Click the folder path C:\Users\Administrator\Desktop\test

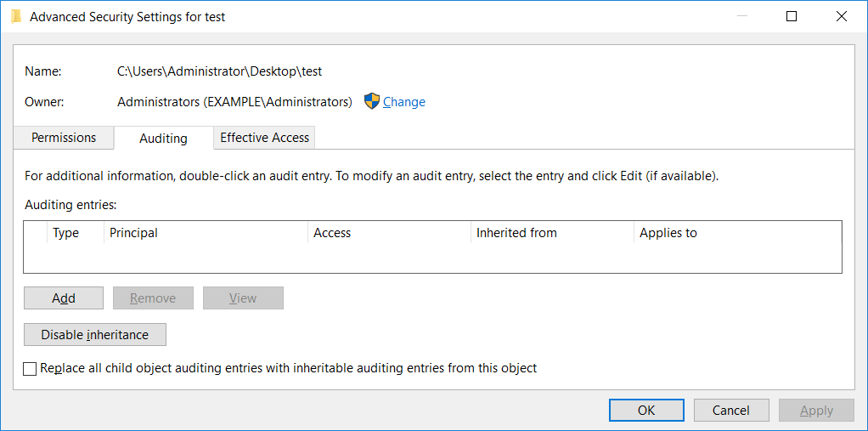point(220,71)
